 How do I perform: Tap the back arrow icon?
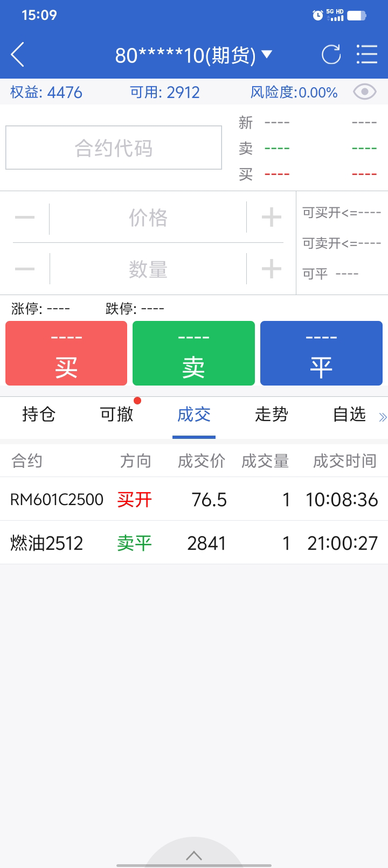click(18, 54)
